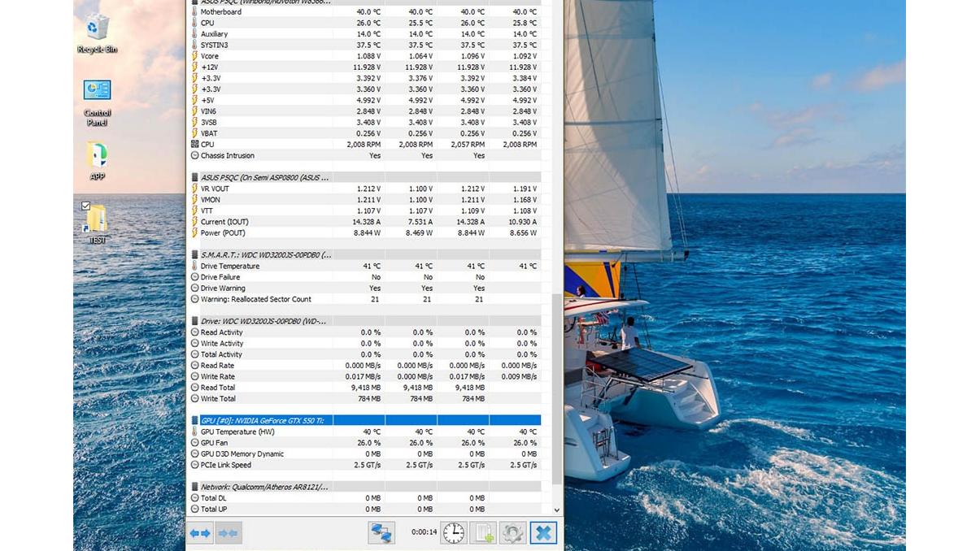Screen dimensions: 980x551
Task: Open the Control Panel desktop shortcut
Action: pyautogui.click(x=97, y=102)
